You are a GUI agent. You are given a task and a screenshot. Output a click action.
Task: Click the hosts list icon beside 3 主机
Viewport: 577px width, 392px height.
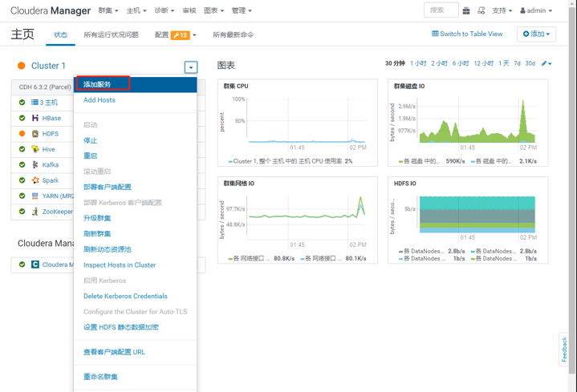[35, 103]
